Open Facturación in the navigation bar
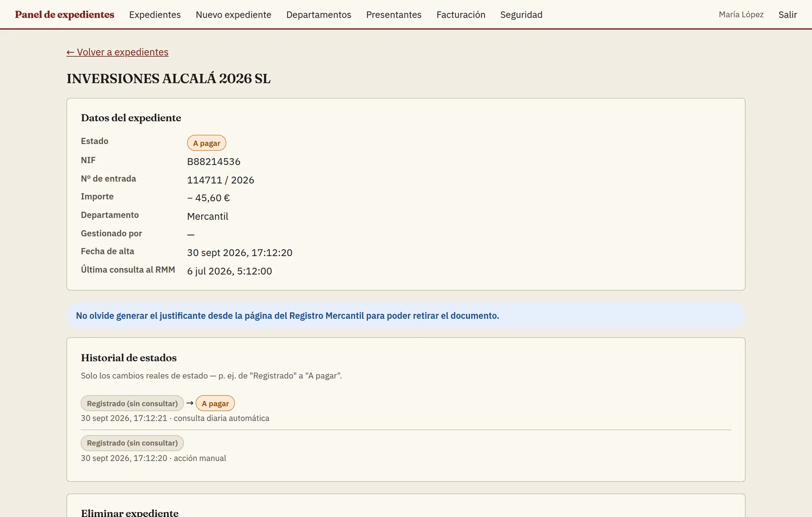The width and height of the screenshot is (812, 517). pos(461,15)
